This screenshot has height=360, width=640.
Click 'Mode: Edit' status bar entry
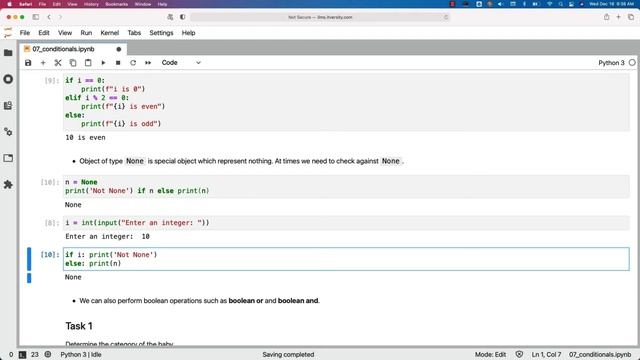tap(490, 355)
